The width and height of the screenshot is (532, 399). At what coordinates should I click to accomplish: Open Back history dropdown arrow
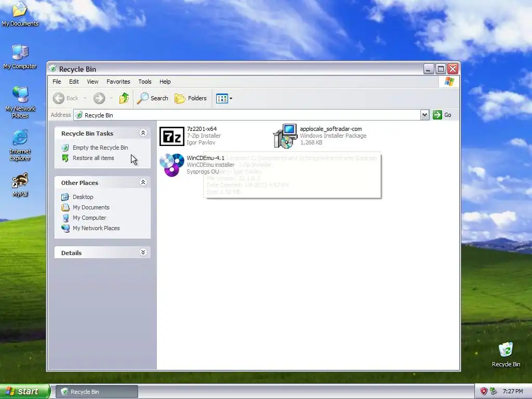coord(85,98)
